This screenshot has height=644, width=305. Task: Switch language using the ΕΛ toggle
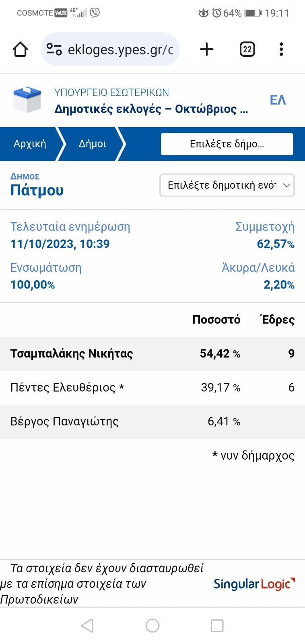tap(278, 100)
